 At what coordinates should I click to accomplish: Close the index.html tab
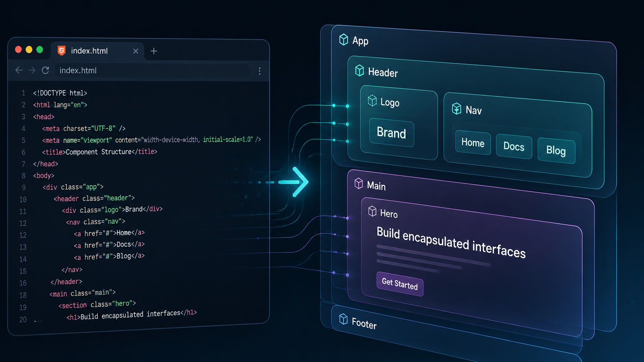pos(135,51)
